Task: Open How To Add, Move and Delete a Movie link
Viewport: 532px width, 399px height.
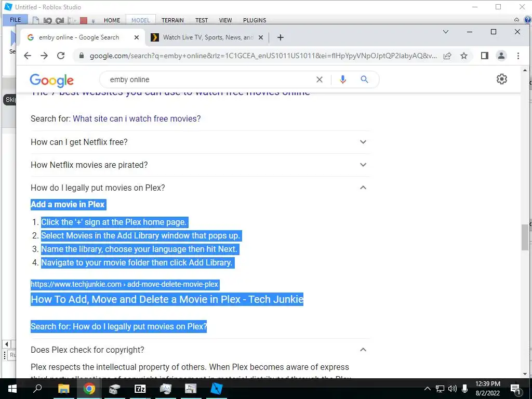Action: (167, 299)
